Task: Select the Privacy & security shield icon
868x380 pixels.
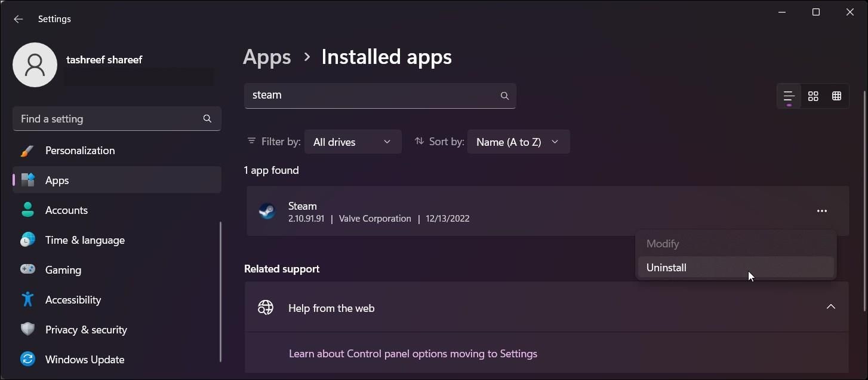Action: pyautogui.click(x=27, y=329)
